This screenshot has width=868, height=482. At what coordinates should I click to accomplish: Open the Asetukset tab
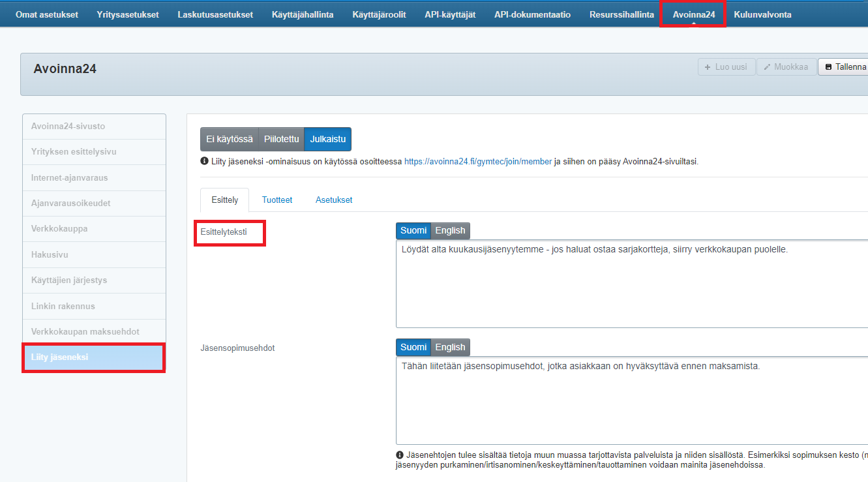coord(334,200)
